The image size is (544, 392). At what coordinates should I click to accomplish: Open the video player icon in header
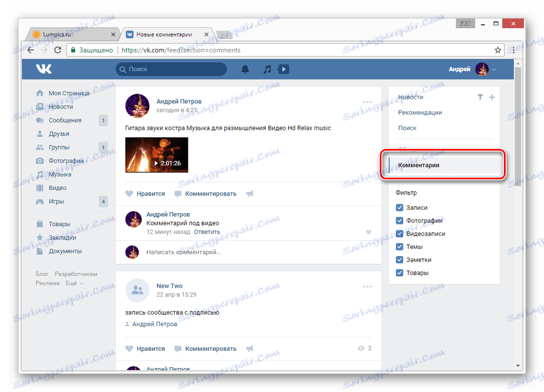tap(283, 69)
